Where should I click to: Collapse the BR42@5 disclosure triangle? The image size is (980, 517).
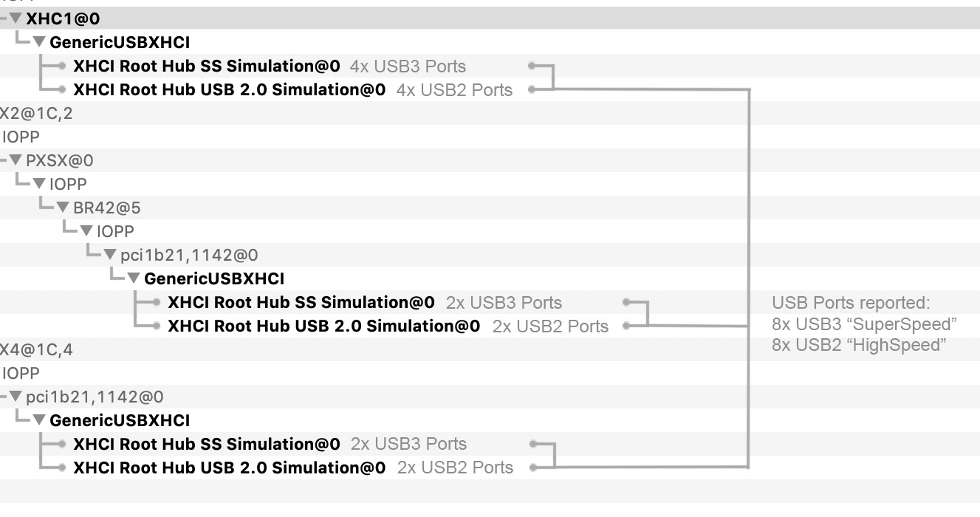coord(64,208)
